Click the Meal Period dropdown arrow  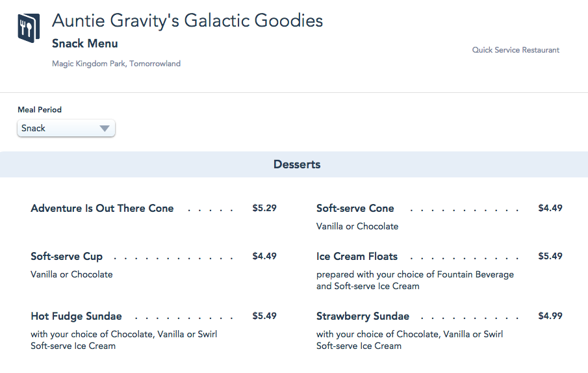tap(104, 129)
